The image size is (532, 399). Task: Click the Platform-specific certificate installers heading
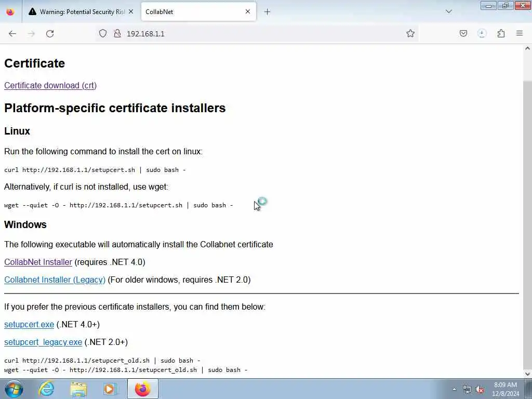point(115,108)
